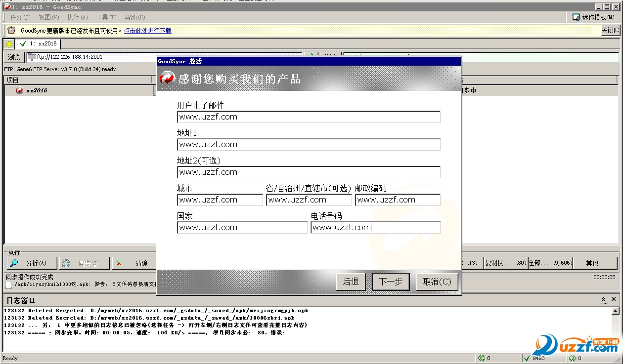
Task: Open the 工具 menu
Action: coord(106,17)
